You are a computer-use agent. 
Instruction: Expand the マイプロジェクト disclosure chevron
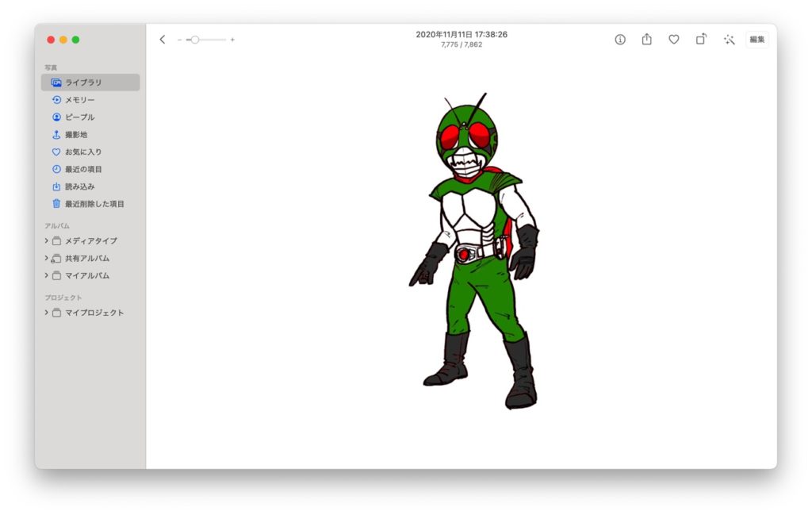[x=46, y=313]
